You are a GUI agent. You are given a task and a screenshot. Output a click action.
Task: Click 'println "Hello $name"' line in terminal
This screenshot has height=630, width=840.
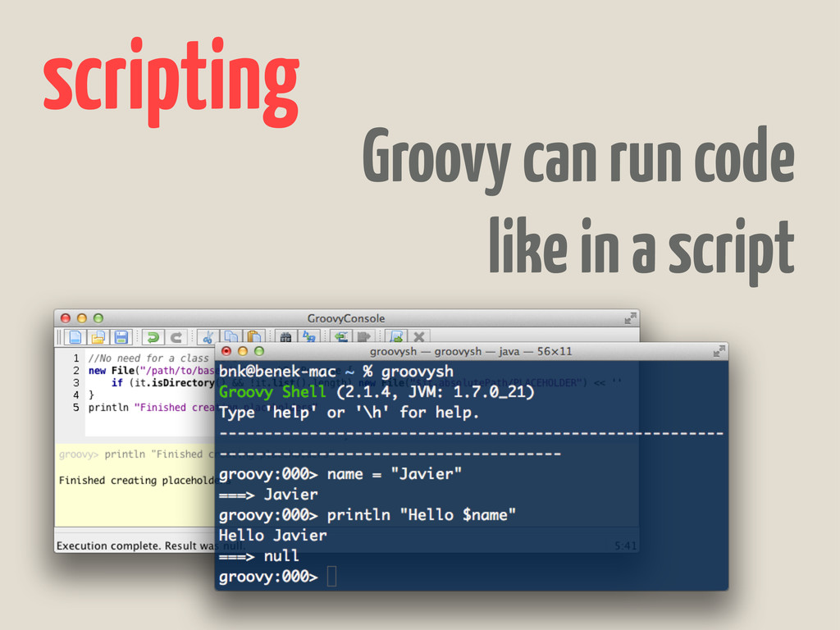pyautogui.click(x=421, y=514)
